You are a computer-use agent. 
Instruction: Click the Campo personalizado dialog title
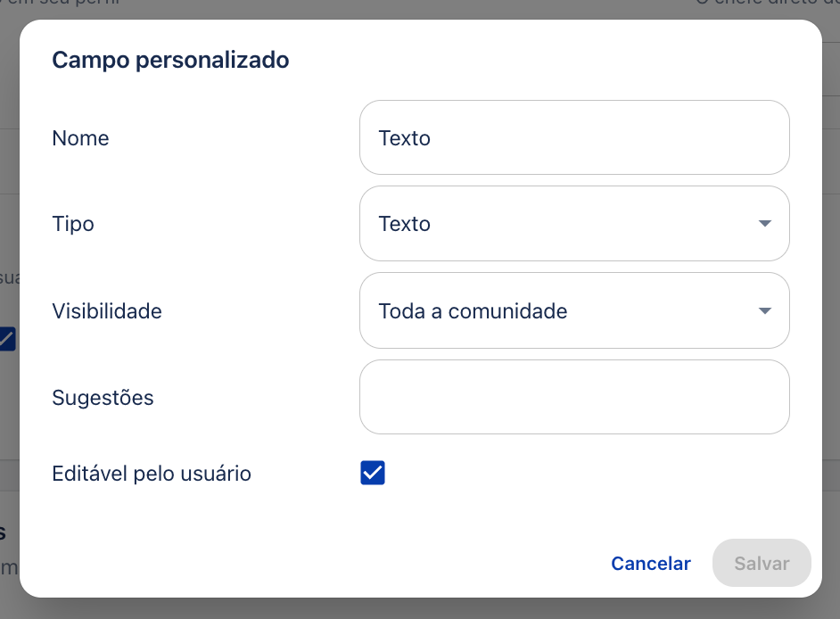pyautogui.click(x=170, y=60)
